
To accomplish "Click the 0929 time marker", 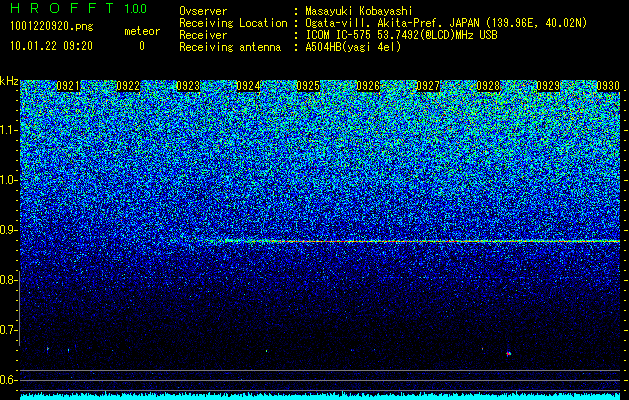I will pyautogui.click(x=548, y=86).
